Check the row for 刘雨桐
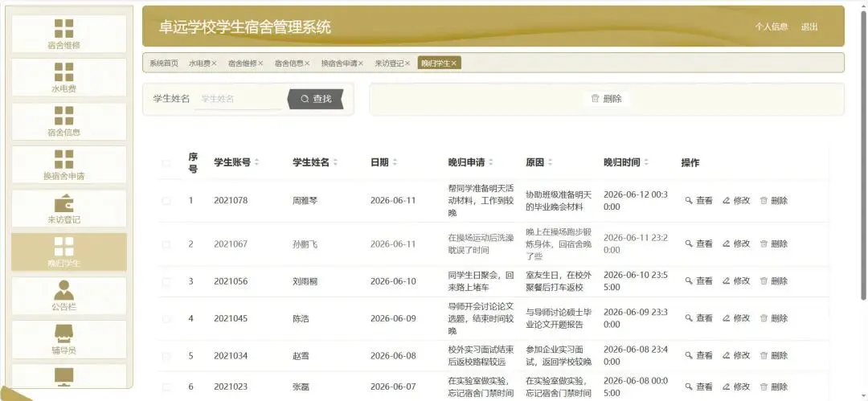The image size is (868, 401). pyautogui.click(x=166, y=281)
